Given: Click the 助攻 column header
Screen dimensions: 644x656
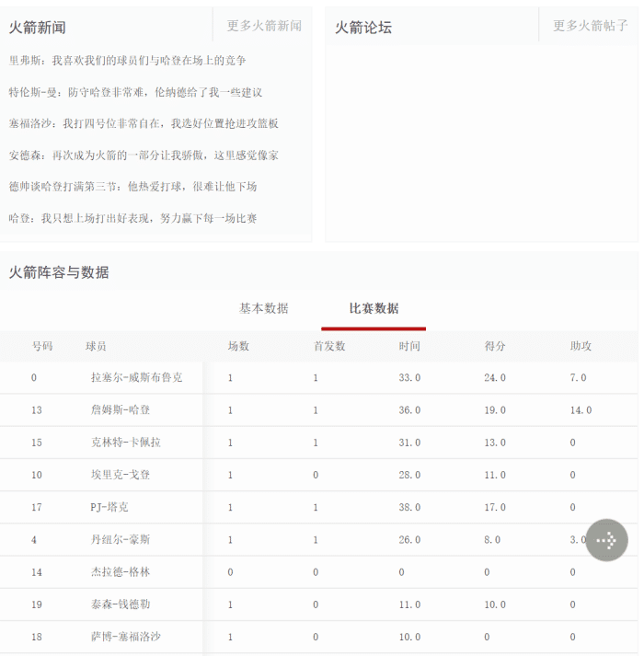Looking at the screenshot, I should pyautogui.click(x=581, y=346).
